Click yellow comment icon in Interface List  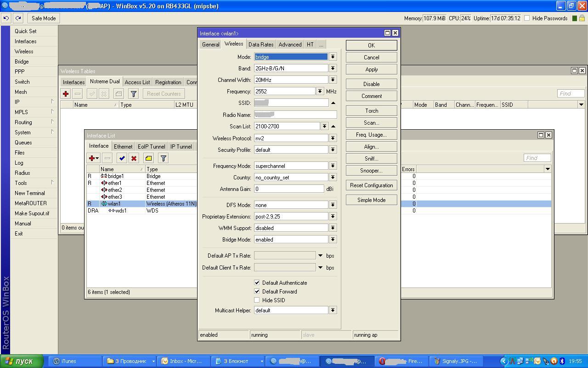click(148, 158)
